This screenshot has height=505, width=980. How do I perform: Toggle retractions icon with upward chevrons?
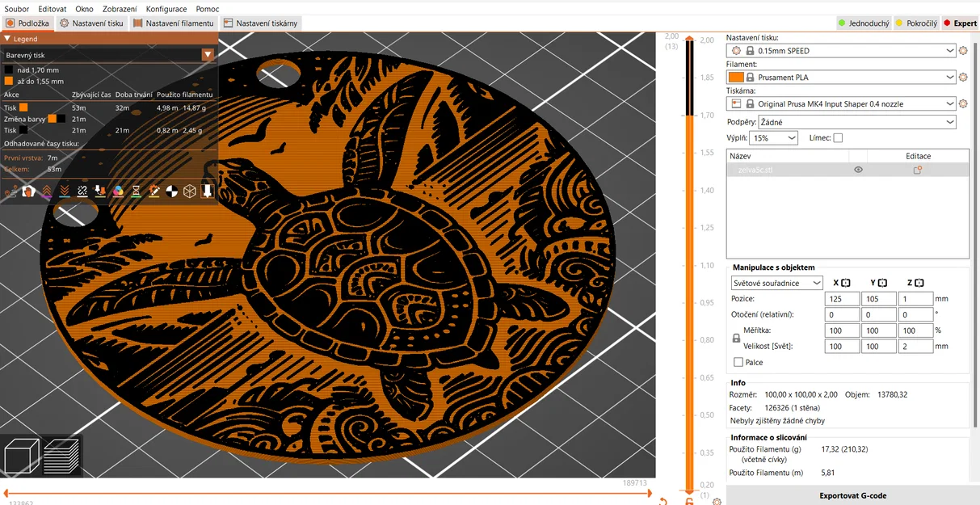tap(46, 191)
